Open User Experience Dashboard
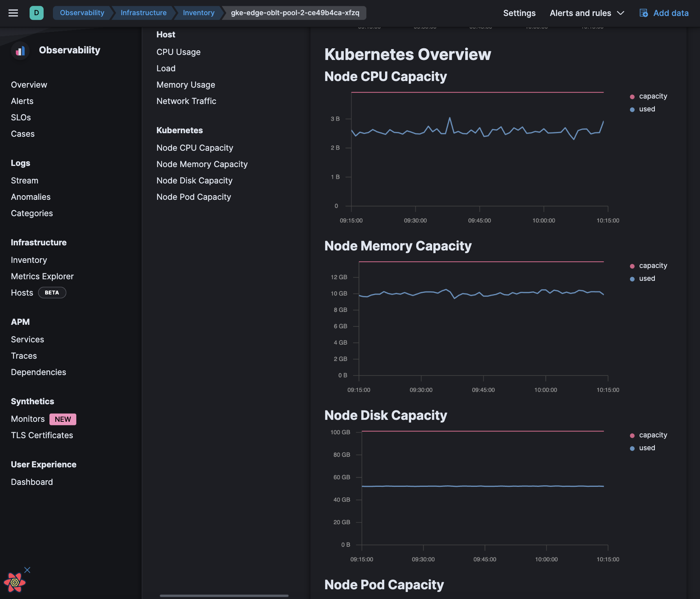 32,482
